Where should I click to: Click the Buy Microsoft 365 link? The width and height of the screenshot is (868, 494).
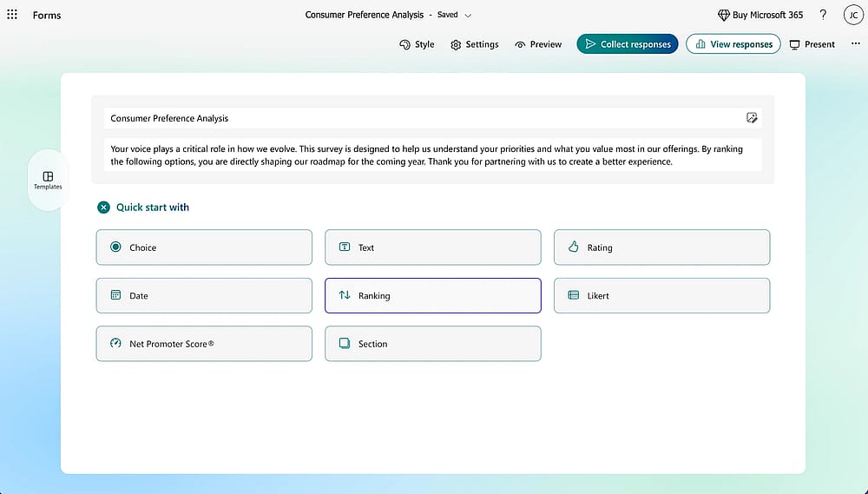point(760,15)
